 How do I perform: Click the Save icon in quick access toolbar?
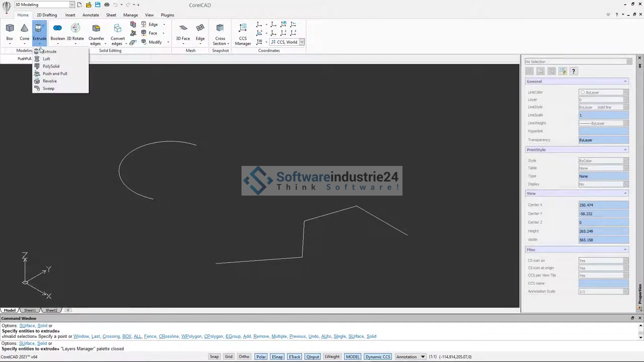98,5
